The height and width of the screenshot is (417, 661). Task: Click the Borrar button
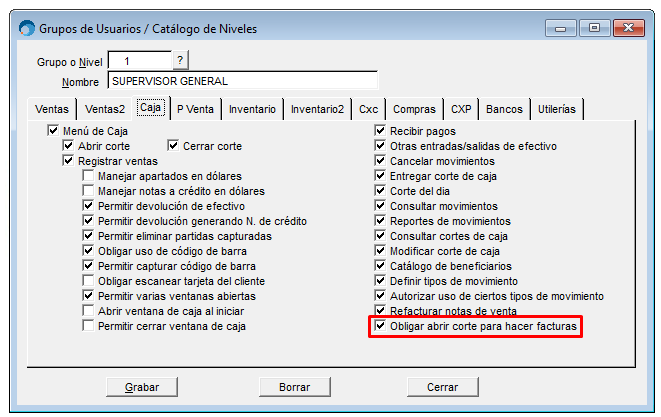[294, 386]
